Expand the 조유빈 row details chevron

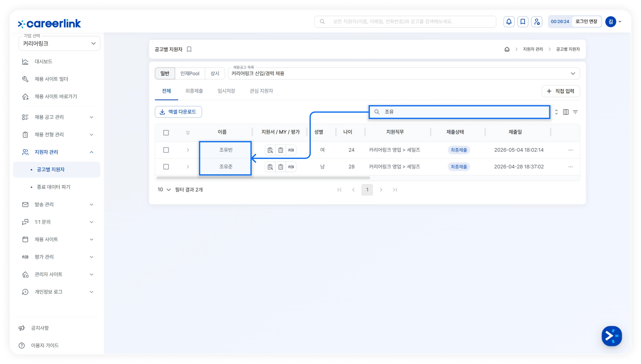188,150
